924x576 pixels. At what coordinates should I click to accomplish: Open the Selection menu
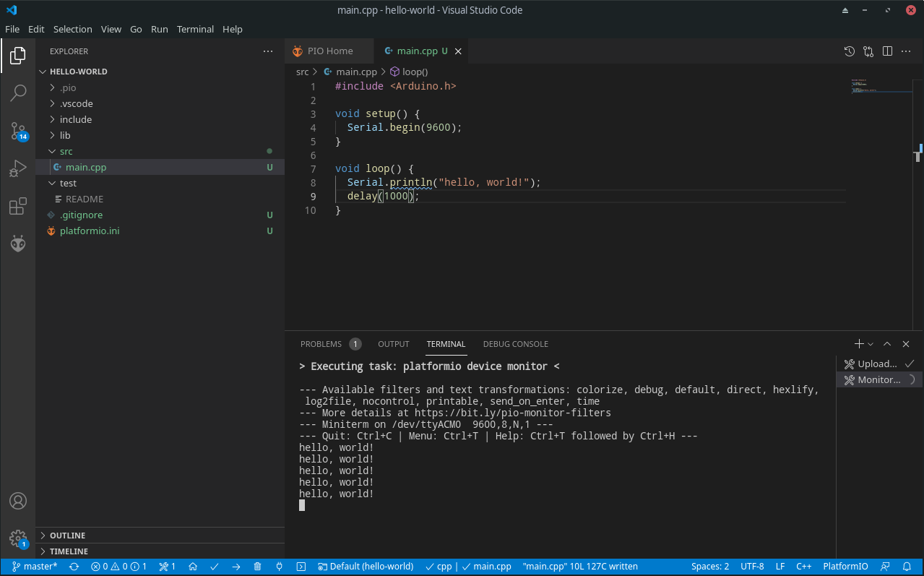coord(73,29)
